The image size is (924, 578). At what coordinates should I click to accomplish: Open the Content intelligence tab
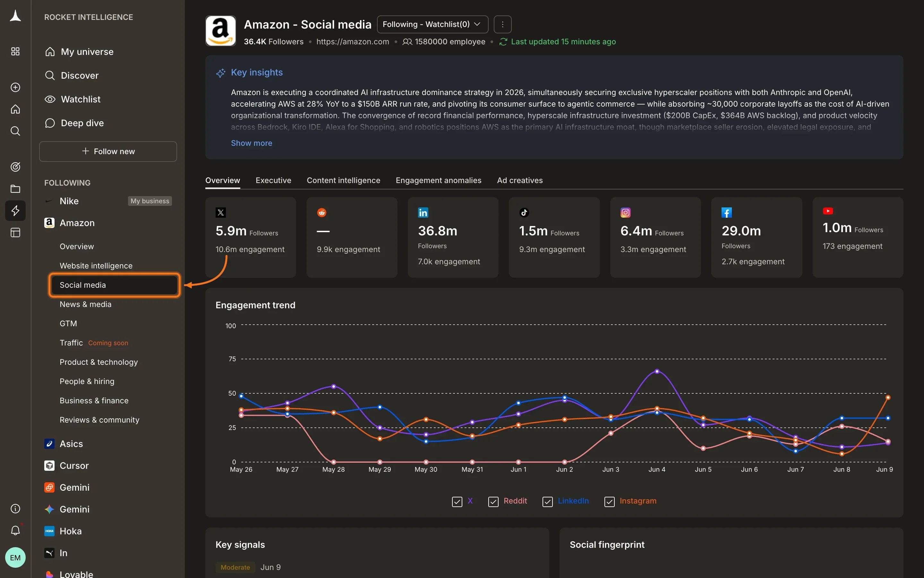pos(343,180)
